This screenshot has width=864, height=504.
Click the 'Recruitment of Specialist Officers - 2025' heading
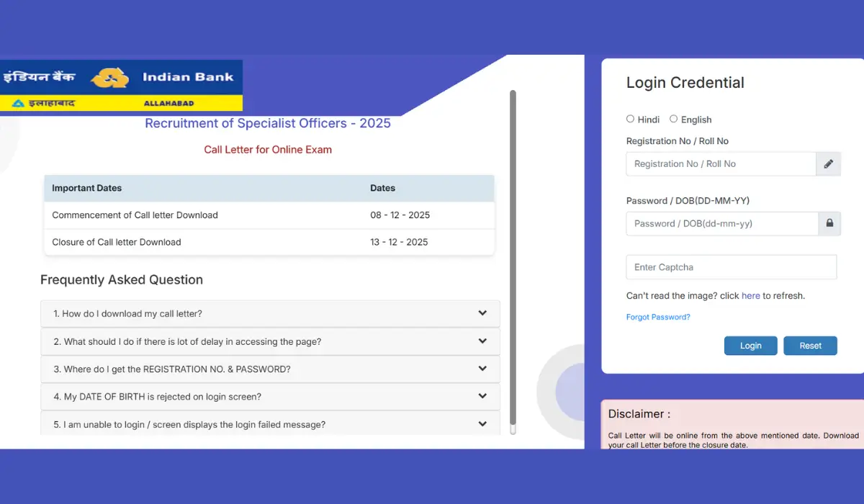tap(268, 123)
